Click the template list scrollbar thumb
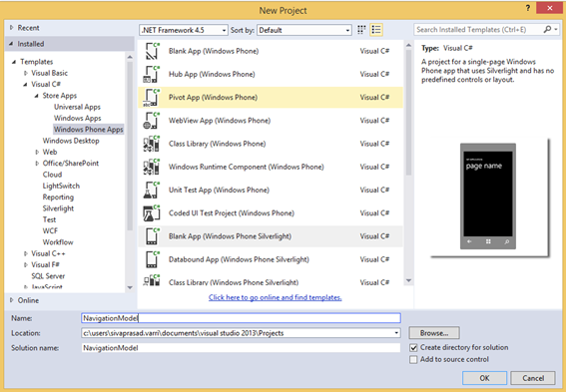The width and height of the screenshot is (566, 392). 408,113
